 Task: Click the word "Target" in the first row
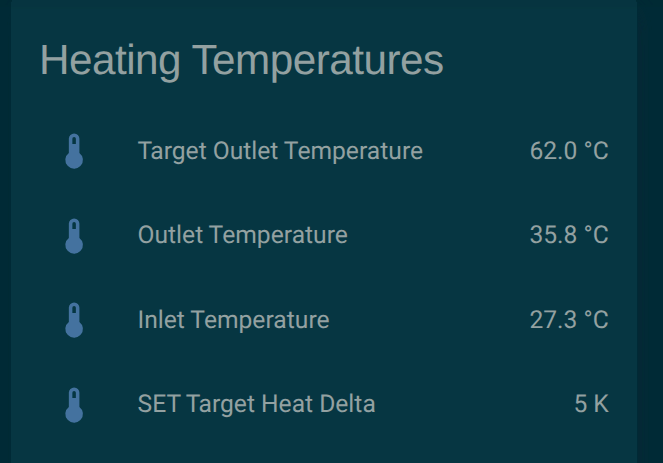[172, 151]
